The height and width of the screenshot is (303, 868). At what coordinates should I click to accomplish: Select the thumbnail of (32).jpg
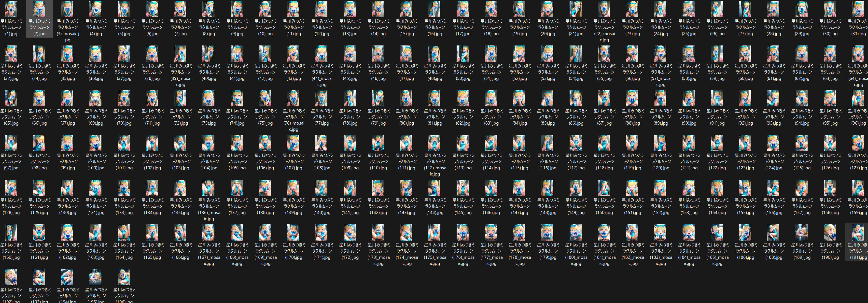[11, 54]
